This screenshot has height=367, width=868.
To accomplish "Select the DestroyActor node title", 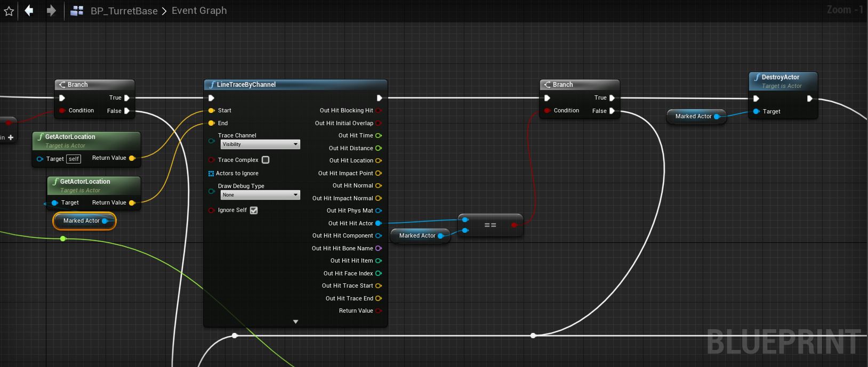I will pyautogui.click(x=781, y=77).
